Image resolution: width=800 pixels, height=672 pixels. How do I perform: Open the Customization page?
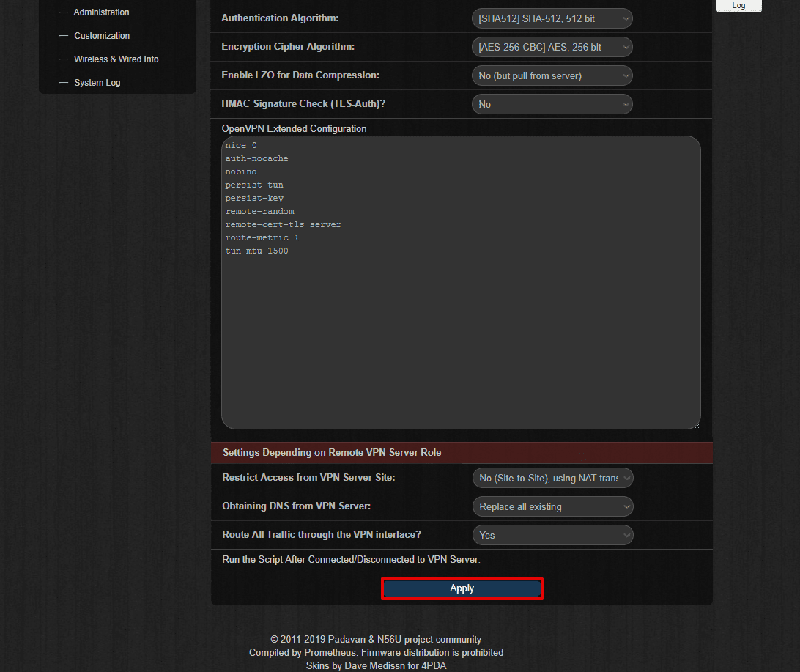(x=102, y=35)
